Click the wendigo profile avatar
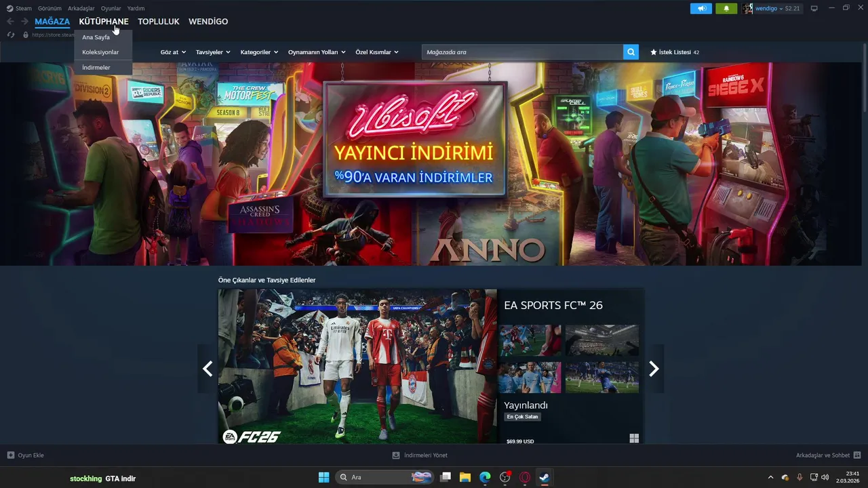This screenshot has height=488, width=868. (747, 8)
